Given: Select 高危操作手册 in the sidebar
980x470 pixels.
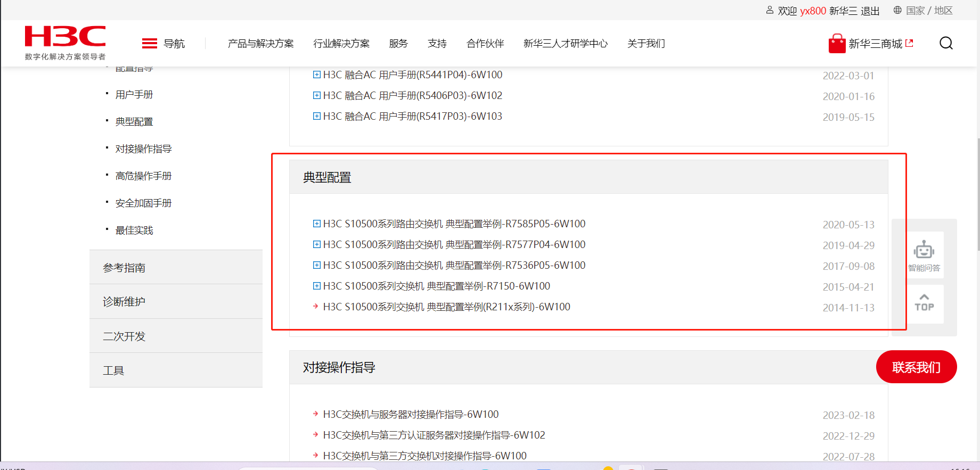Looking at the screenshot, I should tap(143, 176).
